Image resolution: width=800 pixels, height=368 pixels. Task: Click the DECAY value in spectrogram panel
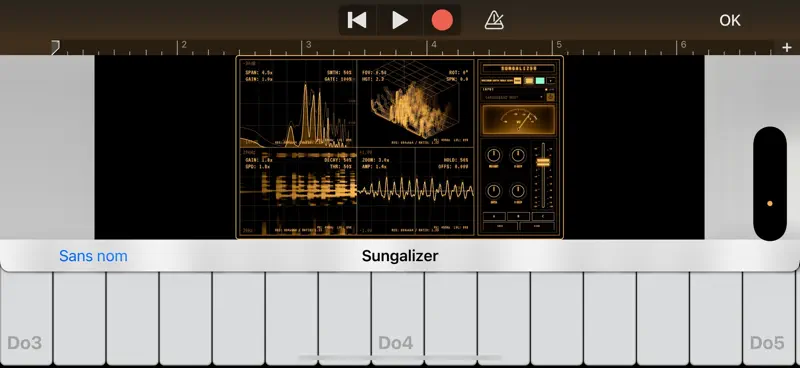[338, 160]
